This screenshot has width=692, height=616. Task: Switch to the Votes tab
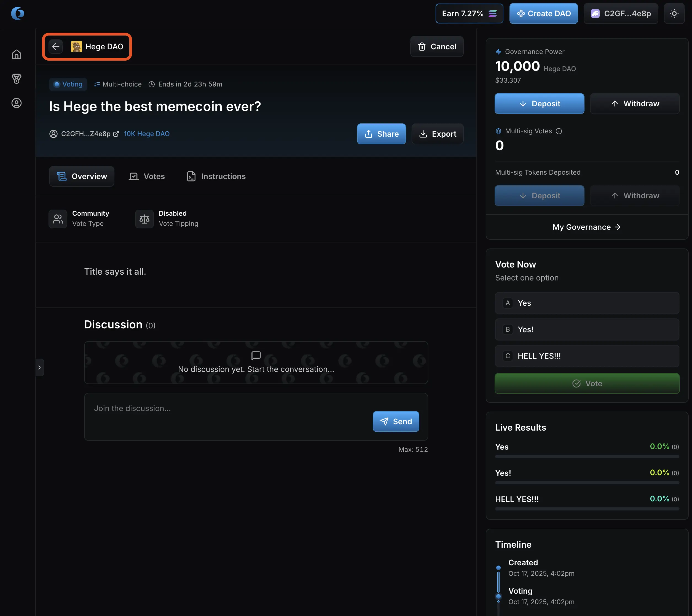pyautogui.click(x=147, y=176)
